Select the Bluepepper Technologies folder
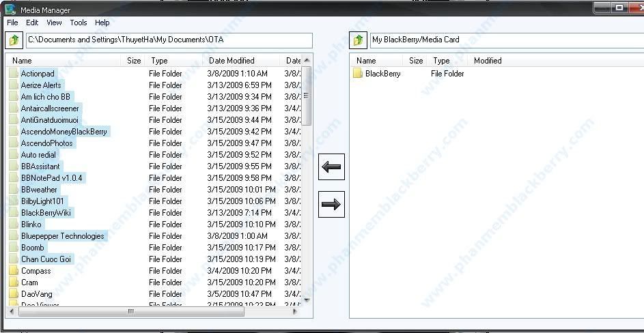Screen dimensions: 644x333 [x=63, y=235]
